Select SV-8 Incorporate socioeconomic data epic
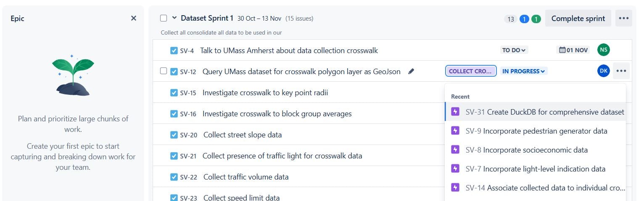The height and width of the screenshot is (201, 644). point(536,150)
